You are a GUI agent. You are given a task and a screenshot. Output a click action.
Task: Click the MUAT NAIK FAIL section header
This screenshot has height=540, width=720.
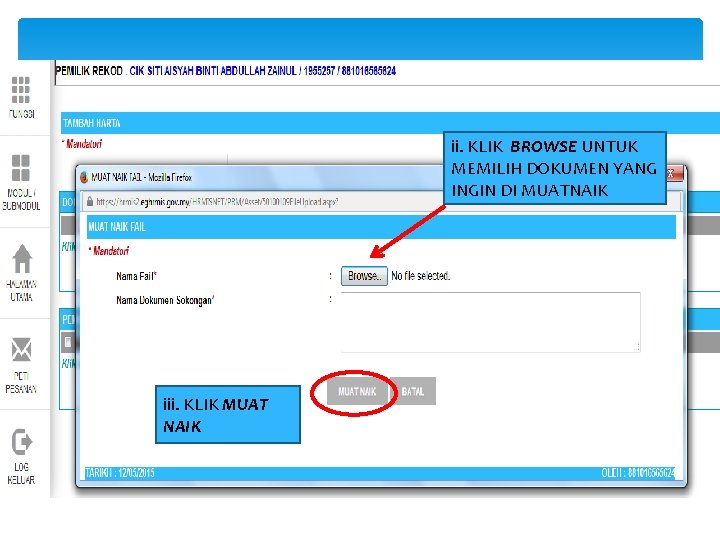(381, 227)
